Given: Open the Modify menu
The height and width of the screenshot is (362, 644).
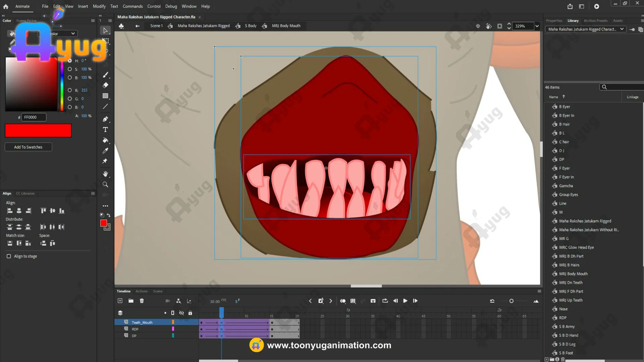Looking at the screenshot, I should pyautogui.click(x=99, y=6).
